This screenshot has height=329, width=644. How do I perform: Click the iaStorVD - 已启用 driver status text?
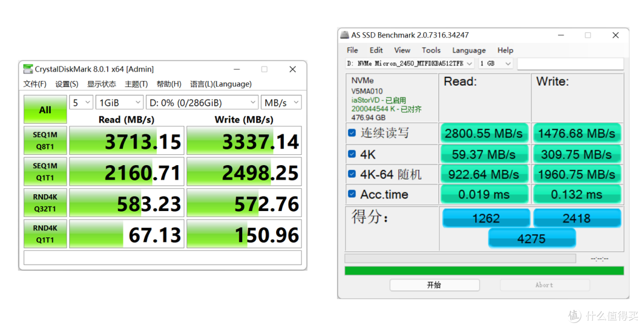pos(379,100)
